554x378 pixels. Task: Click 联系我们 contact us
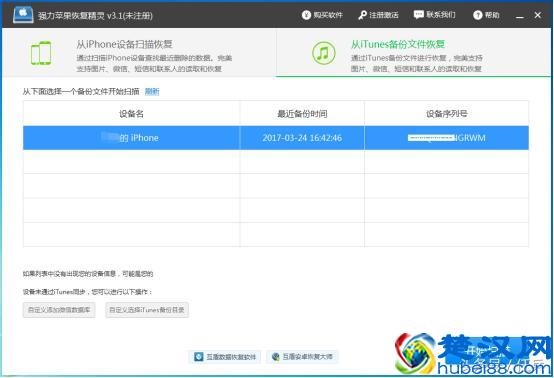click(x=435, y=14)
